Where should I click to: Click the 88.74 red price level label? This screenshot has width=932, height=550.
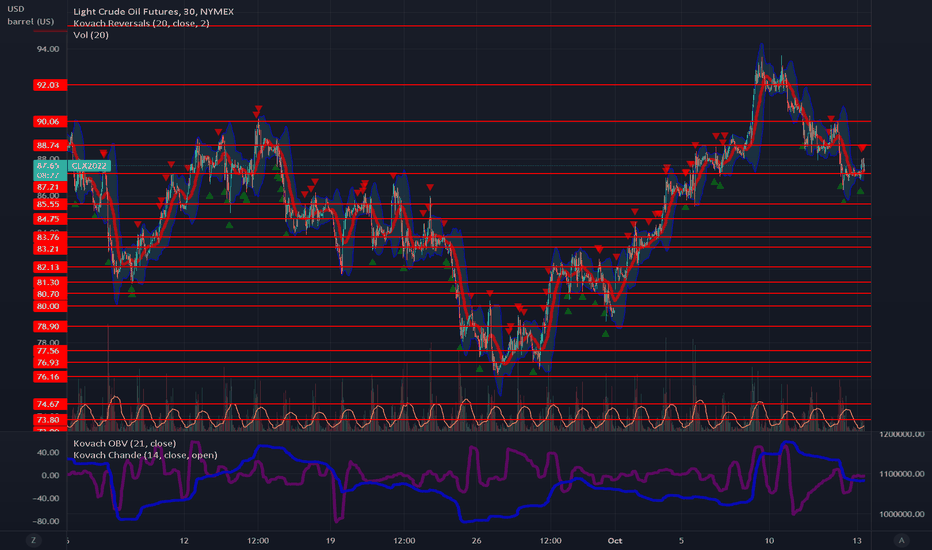(x=50, y=145)
